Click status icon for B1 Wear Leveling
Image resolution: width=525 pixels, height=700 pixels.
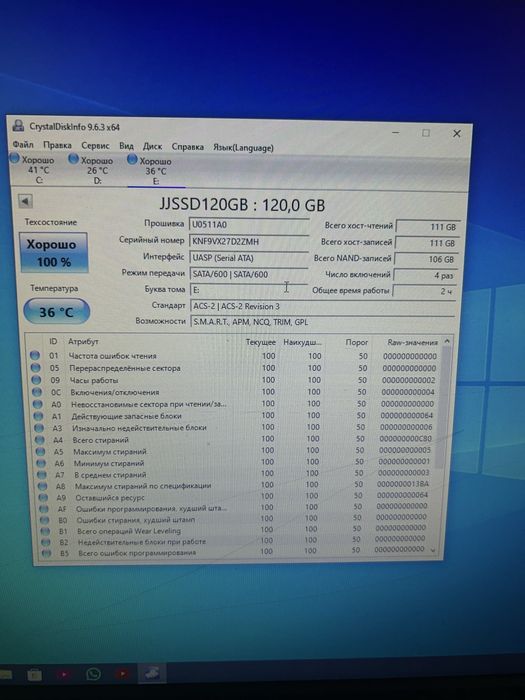46,531
